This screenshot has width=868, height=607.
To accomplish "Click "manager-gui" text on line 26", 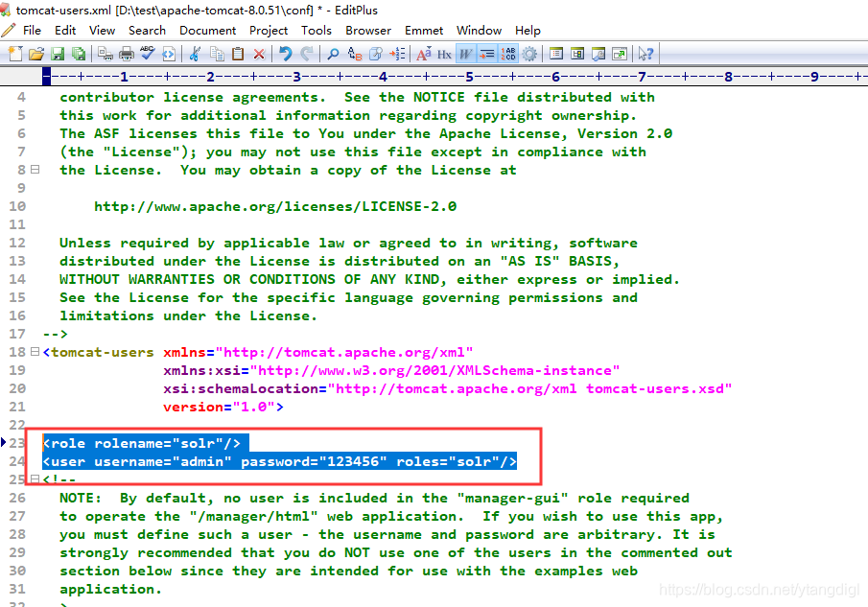I will (x=512, y=498).
